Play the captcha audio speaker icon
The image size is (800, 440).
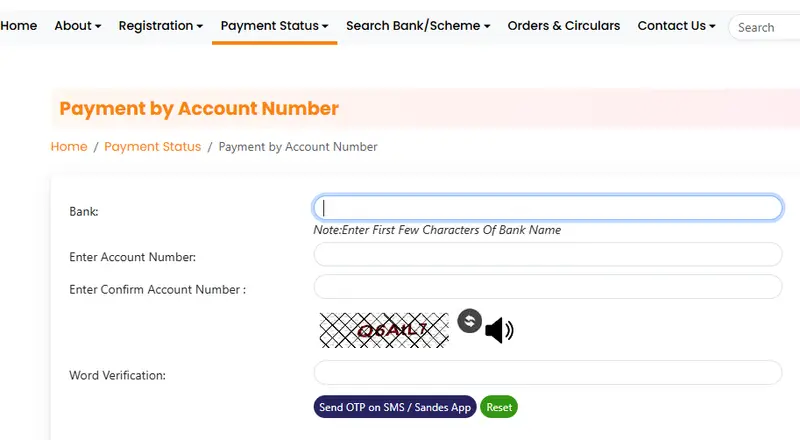pyautogui.click(x=498, y=329)
